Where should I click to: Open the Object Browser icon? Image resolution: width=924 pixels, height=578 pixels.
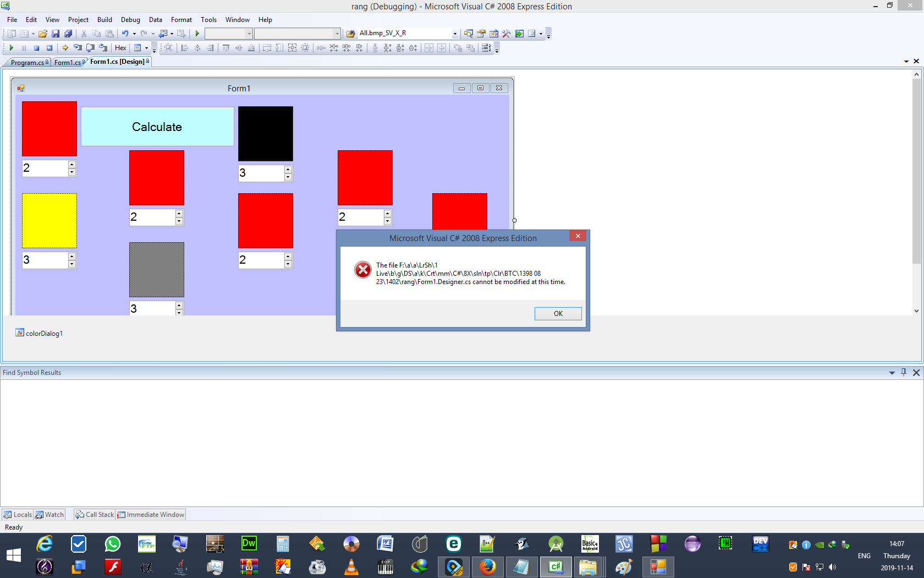point(494,34)
